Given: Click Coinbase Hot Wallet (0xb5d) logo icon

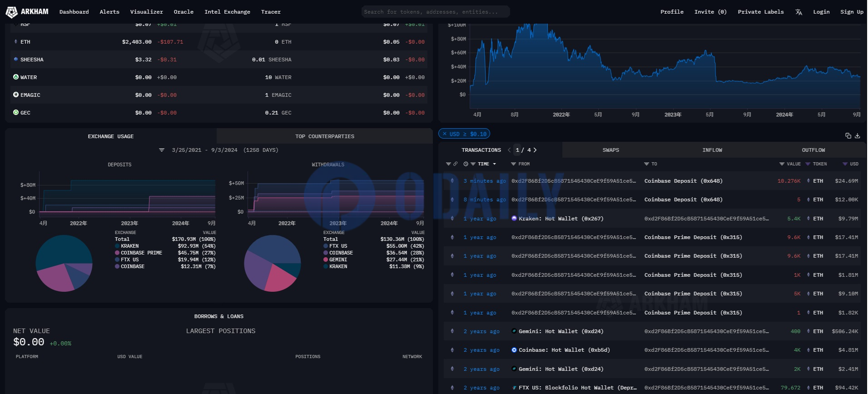Looking at the screenshot, I should click(x=514, y=350).
